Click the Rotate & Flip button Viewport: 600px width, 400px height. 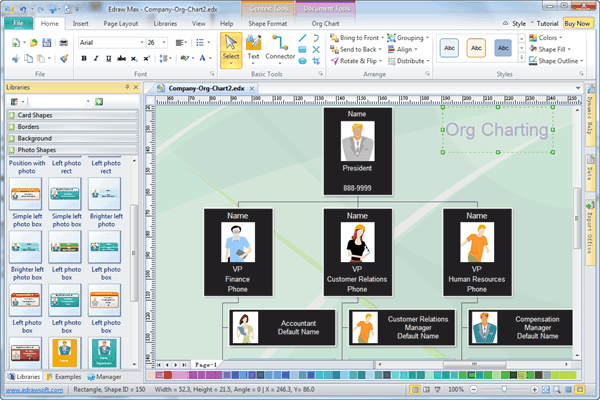point(356,61)
